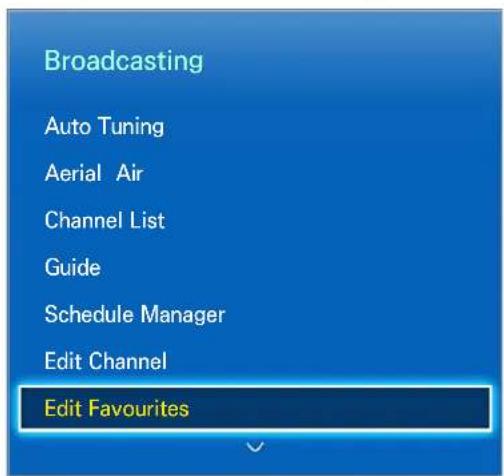Click the down chevron for more options

pyautogui.click(x=255, y=447)
